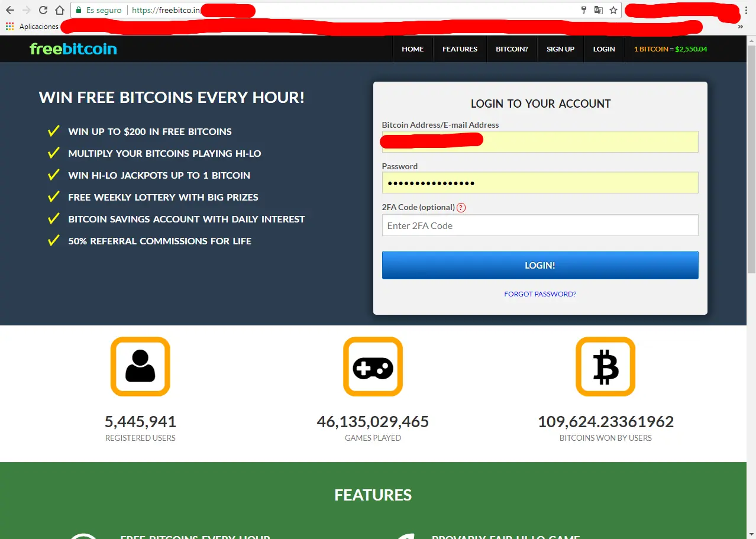Click the registered users person icon
The width and height of the screenshot is (756, 539).
140,366
